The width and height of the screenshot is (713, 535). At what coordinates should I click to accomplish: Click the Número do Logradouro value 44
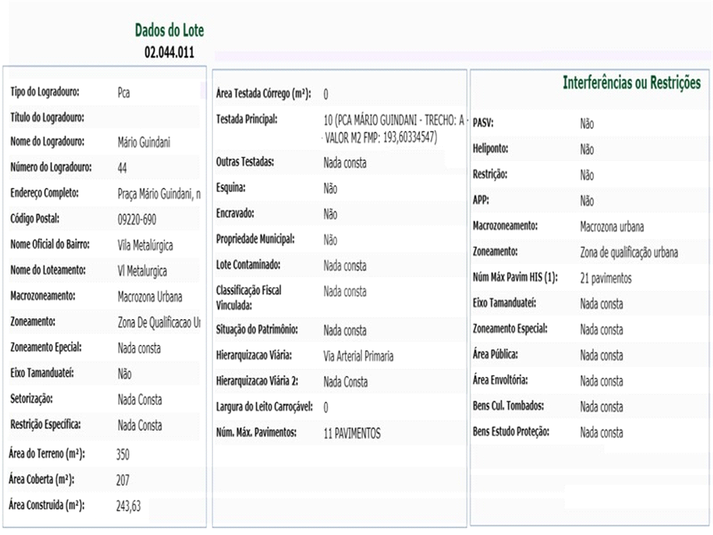pyautogui.click(x=122, y=168)
